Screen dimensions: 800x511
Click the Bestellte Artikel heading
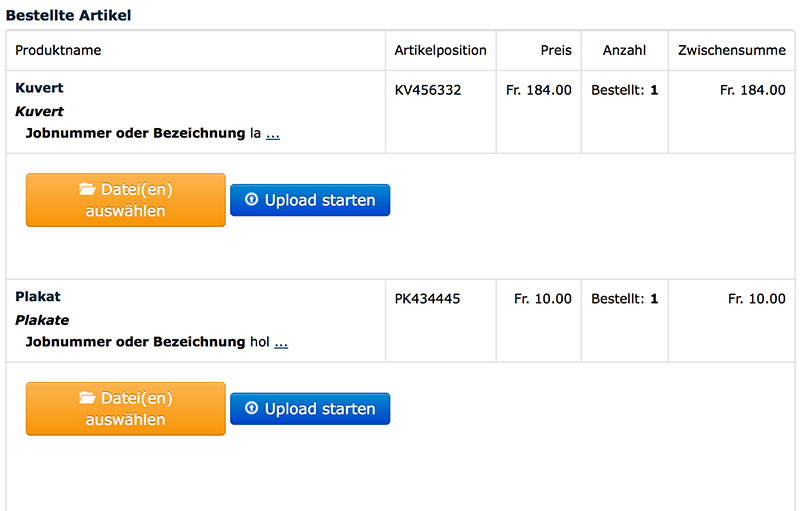(x=68, y=15)
